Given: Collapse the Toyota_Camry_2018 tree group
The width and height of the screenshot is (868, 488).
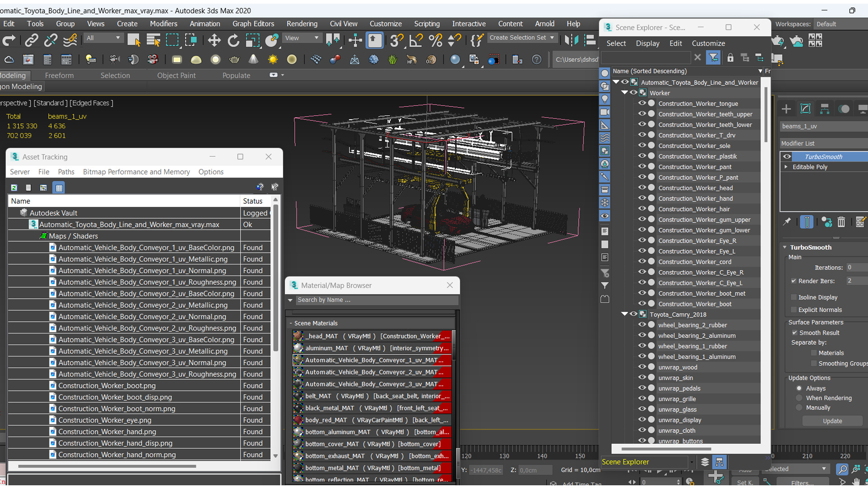Looking at the screenshot, I should coord(624,314).
